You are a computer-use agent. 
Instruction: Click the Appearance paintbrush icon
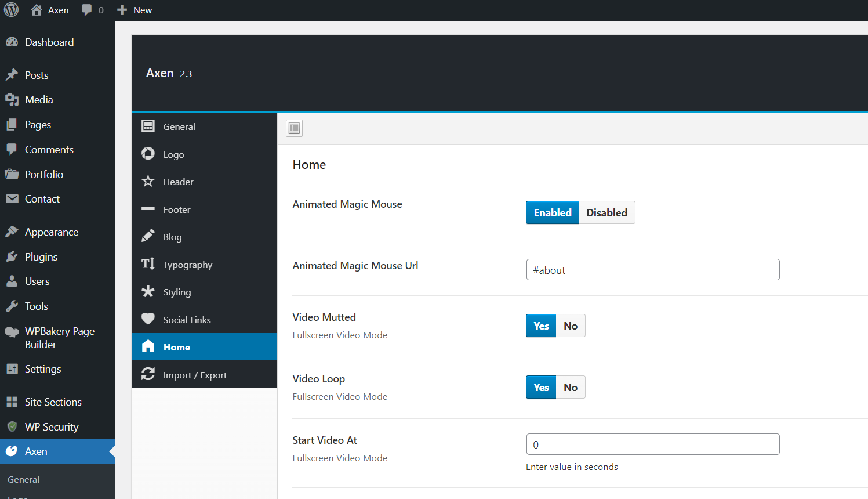12,232
